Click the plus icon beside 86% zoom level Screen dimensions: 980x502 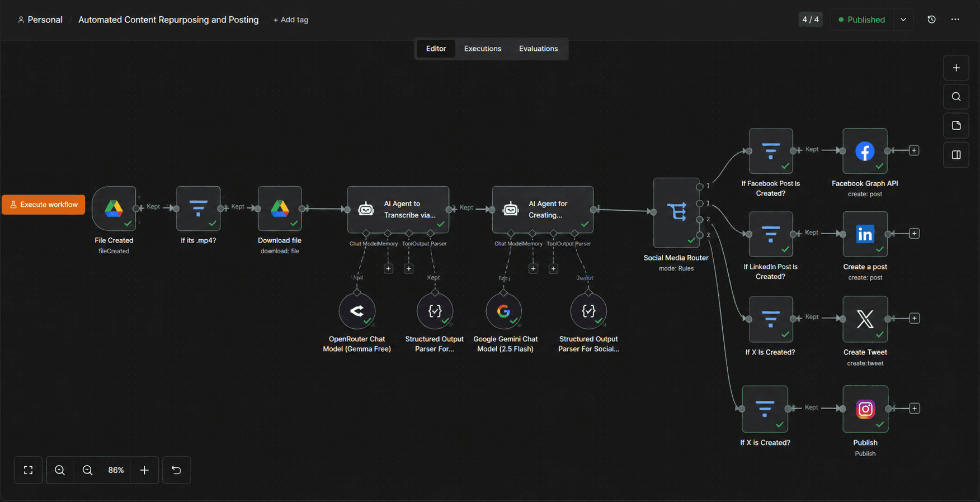tap(144, 470)
